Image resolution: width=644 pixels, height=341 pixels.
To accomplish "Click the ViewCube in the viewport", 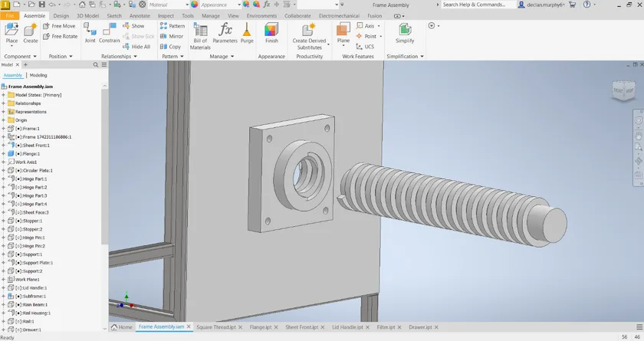I will pyautogui.click(x=624, y=90).
